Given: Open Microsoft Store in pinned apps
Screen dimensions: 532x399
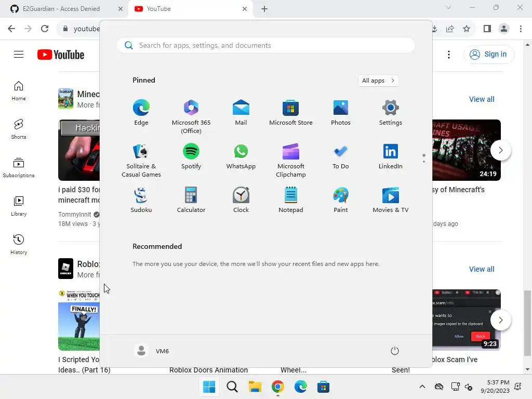Looking at the screenshot, I should 291,113.
